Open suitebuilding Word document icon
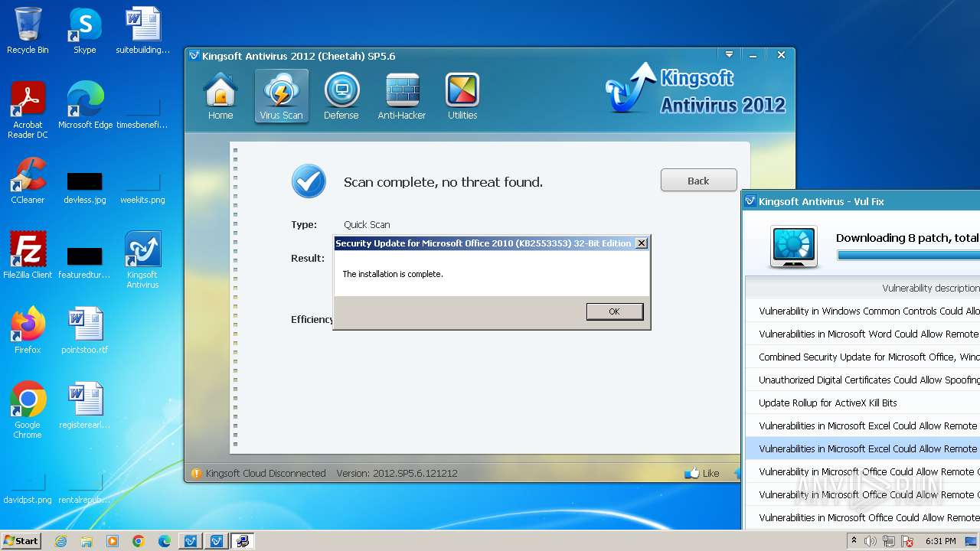980x551 pixels. point(142,31)
